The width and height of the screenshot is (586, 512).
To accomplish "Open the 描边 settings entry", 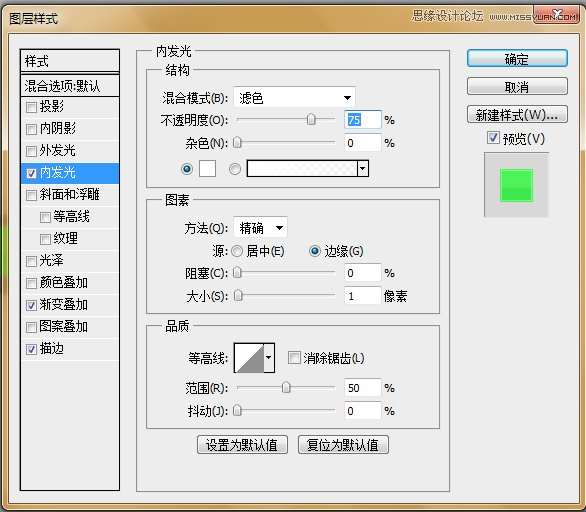I will point(52,348).
